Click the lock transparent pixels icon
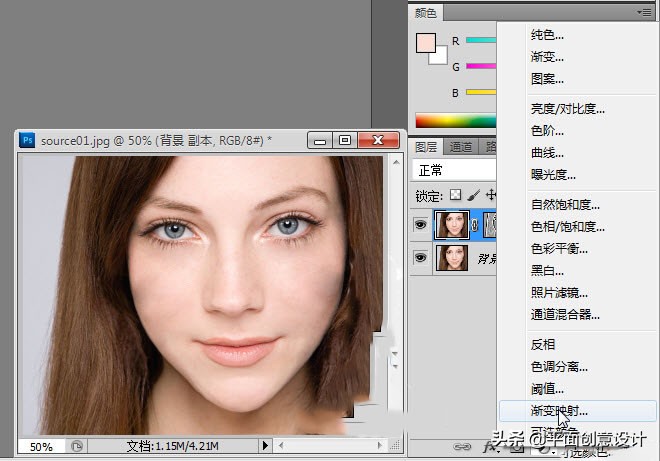 click(x=456, y=194)
